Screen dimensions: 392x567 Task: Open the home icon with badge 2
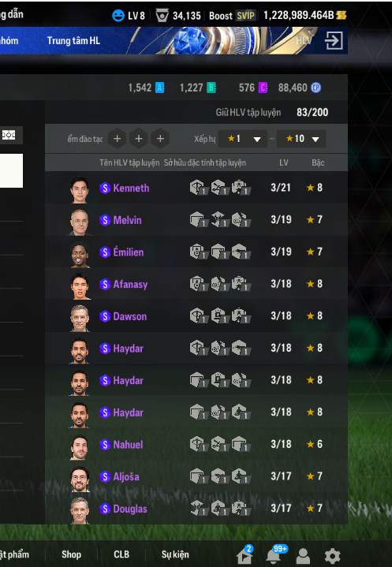tap(245, 555)
